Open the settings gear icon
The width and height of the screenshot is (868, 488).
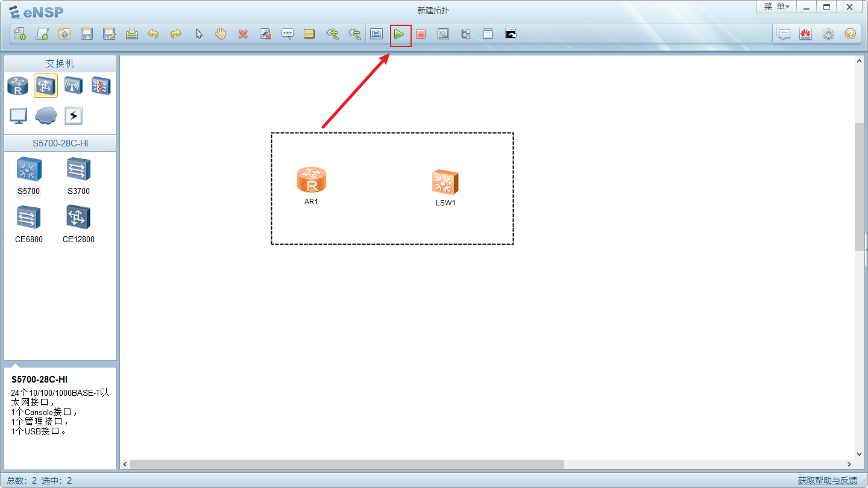[828, 34]
